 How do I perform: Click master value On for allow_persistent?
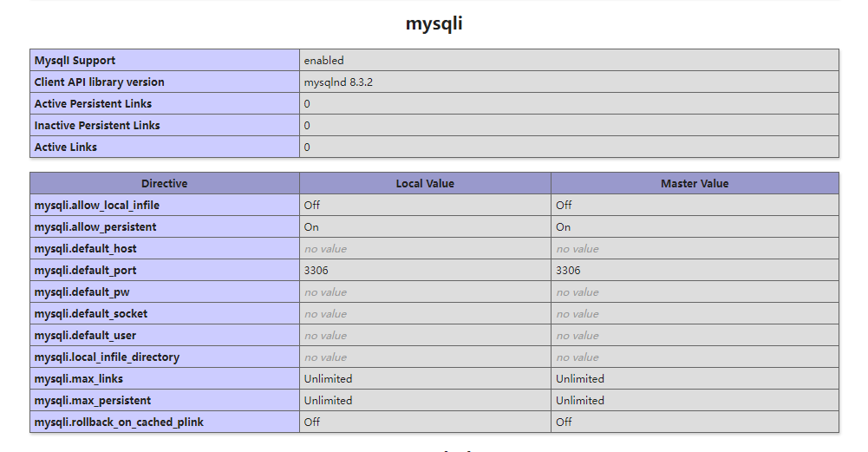click(564, 226)
